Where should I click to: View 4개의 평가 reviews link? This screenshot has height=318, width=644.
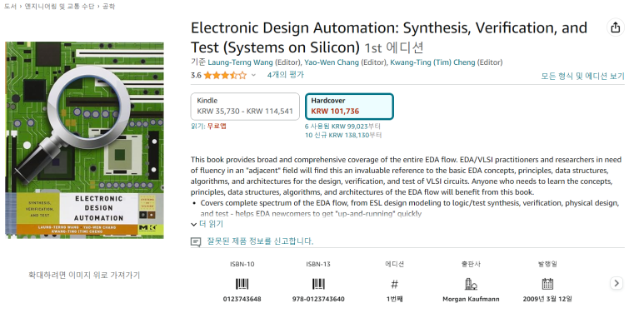tap(286, 75)
